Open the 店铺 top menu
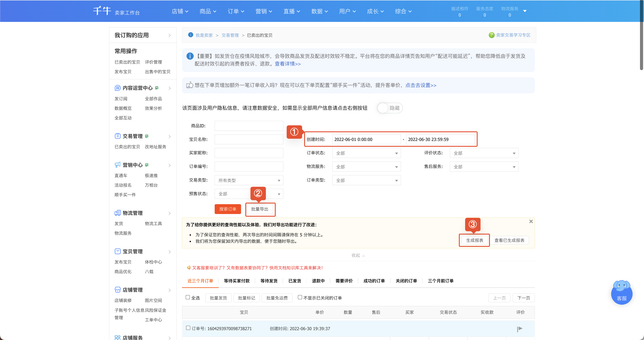The image size is (644, 340). (180, 11)
